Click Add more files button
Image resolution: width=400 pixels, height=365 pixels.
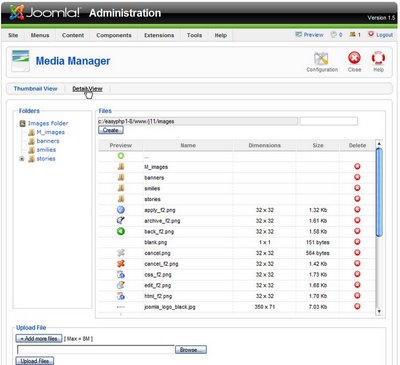(x=39, y=339)
